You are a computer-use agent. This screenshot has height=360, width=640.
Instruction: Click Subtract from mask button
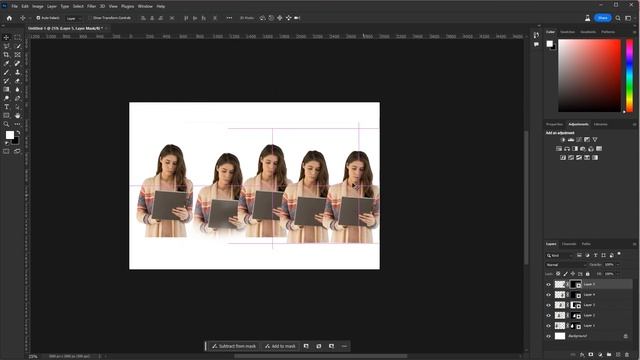234,346
